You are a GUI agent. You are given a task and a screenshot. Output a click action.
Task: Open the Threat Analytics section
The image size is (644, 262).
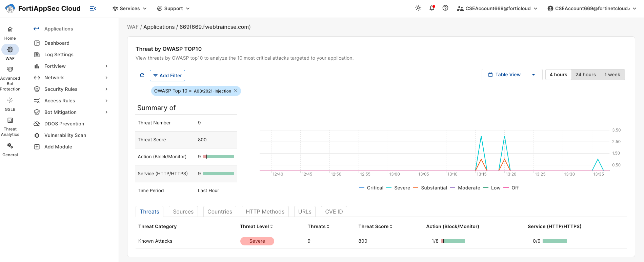10,127
